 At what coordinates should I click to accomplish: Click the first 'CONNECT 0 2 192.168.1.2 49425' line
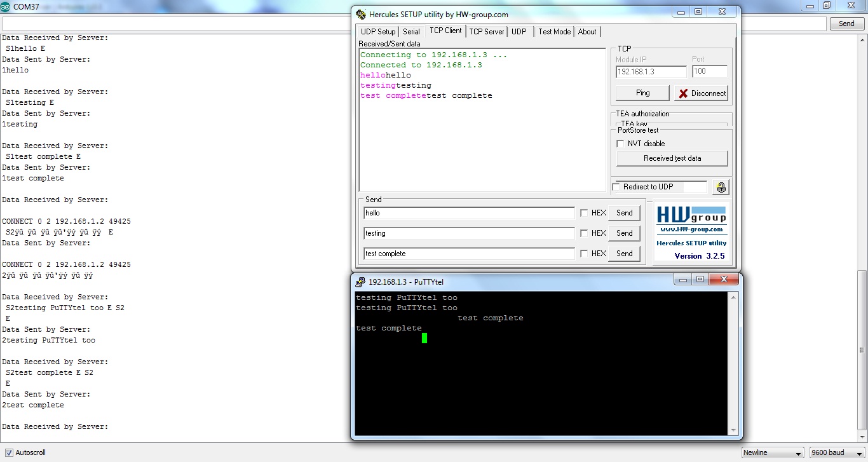point(67,221)
